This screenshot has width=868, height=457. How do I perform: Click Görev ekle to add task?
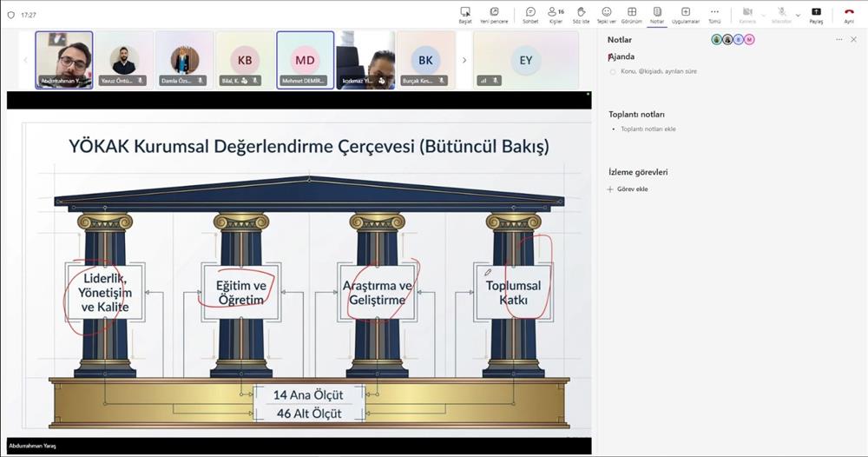[631, 189]
